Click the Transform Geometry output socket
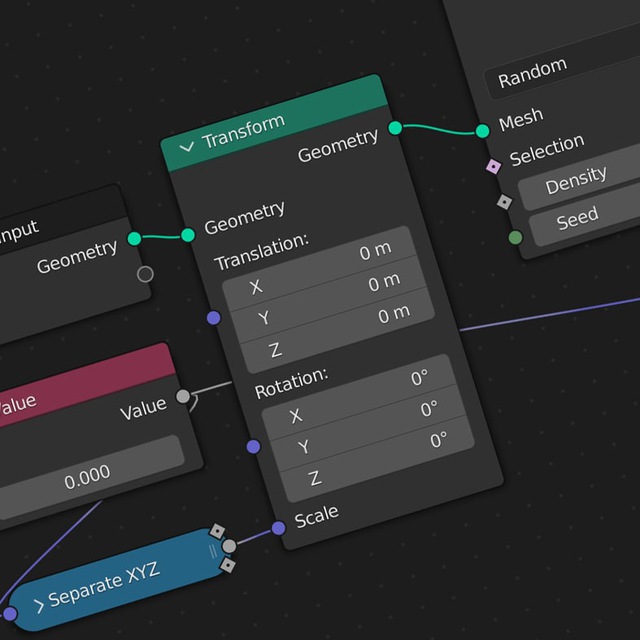 click(x=395, y=128)
